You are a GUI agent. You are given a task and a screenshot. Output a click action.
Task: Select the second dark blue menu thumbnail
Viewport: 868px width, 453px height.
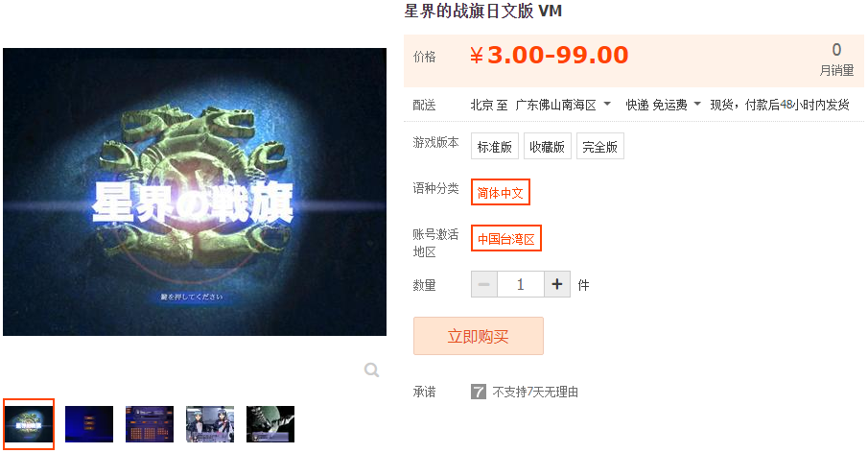point(89,424)
